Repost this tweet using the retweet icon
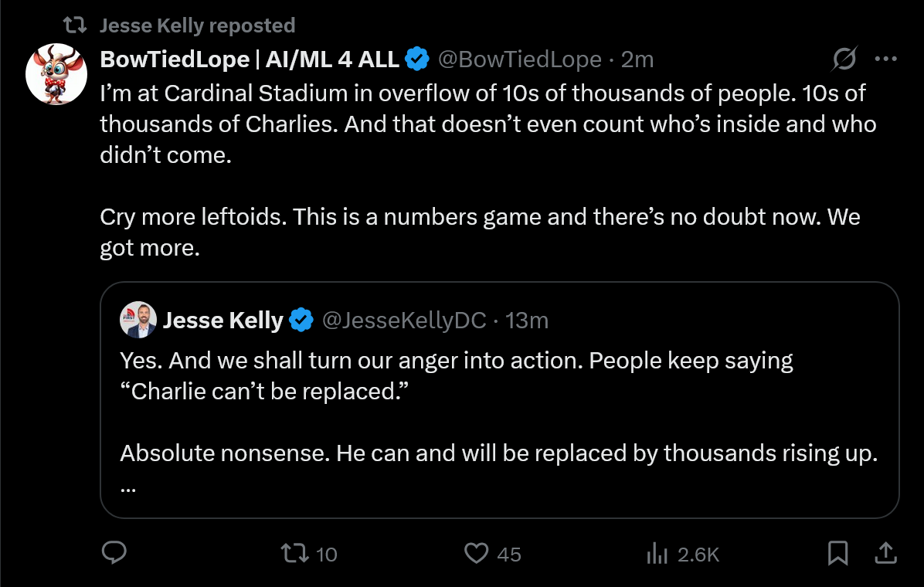The height and width of the screenshot is (587, 924). tap(294, 554)
